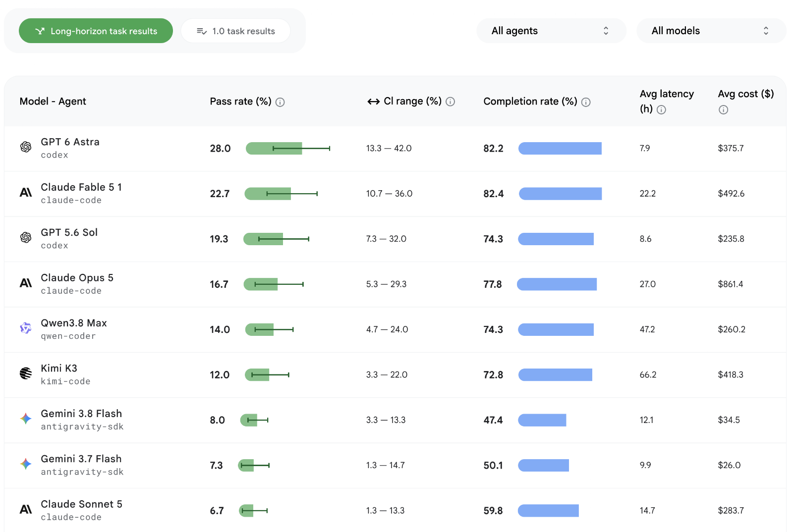Click the green pass rate bar for Kimi K3
Image resolution: width=793 pixels, height=532 pixels.
257,374
